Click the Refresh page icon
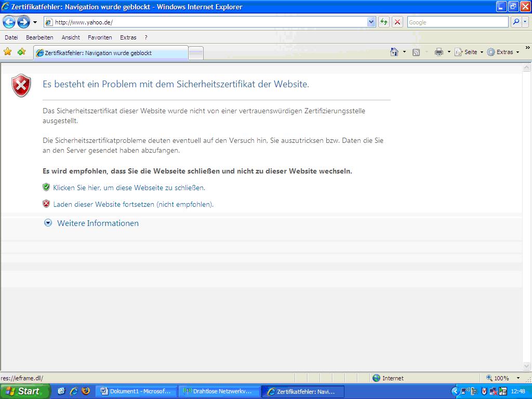The width and height of the screenshot is (532, 399). [384, 22]
